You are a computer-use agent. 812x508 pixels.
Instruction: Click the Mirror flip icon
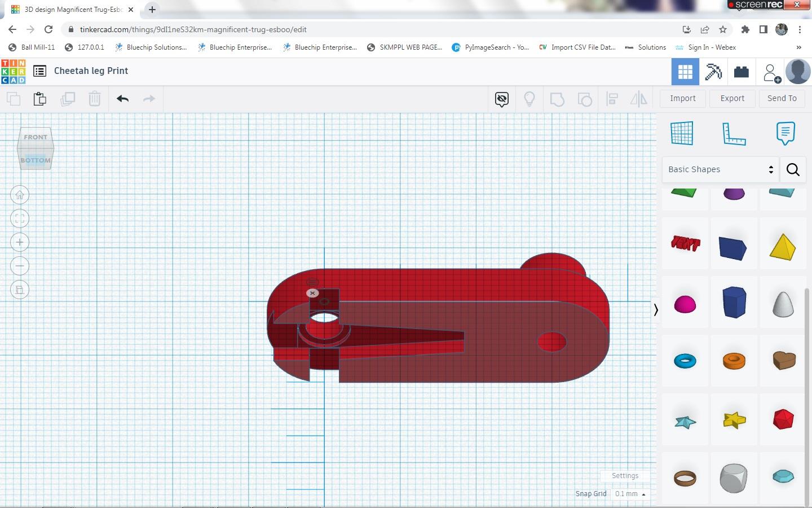click(x=639, y=99)
